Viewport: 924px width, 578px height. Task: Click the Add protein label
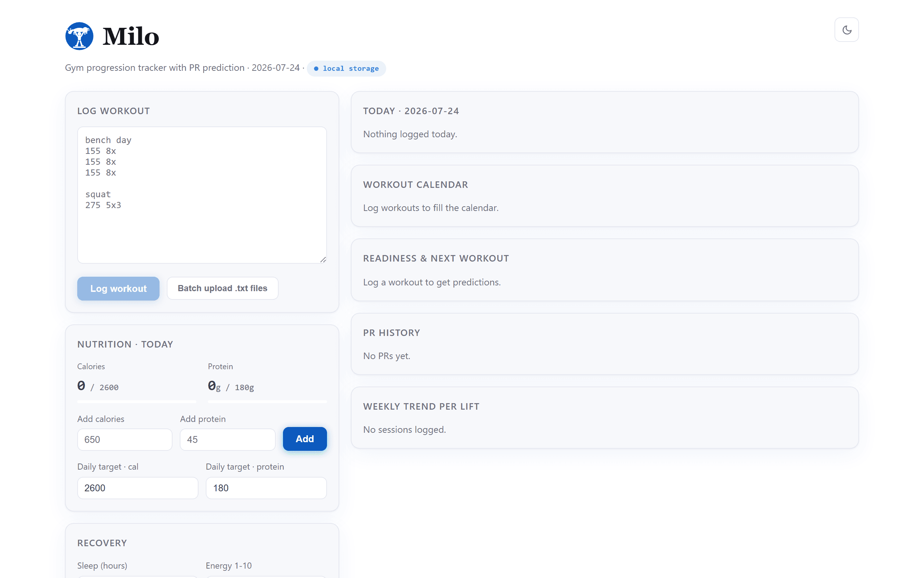[x=203, y=419]
